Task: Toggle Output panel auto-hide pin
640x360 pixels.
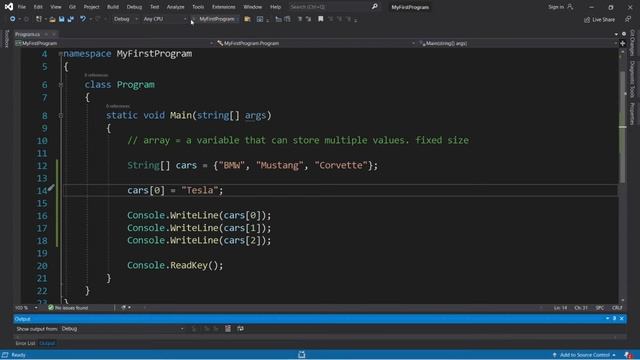Action: [614, 318]
